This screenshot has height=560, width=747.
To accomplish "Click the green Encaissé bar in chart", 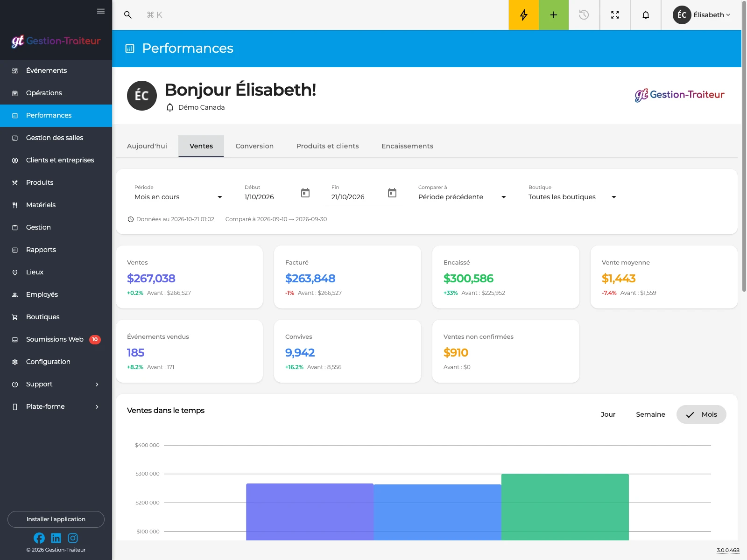I will 565,507.
